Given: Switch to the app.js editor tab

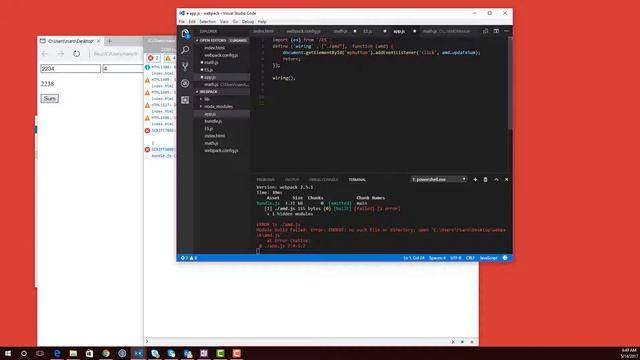Looking at the screenshot, I should 399,31.
